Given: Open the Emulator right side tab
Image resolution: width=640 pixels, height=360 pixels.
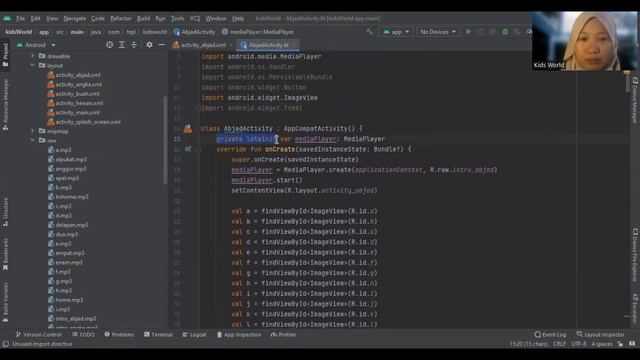Looking at the screenshot, I should click(x=635, y=308).
